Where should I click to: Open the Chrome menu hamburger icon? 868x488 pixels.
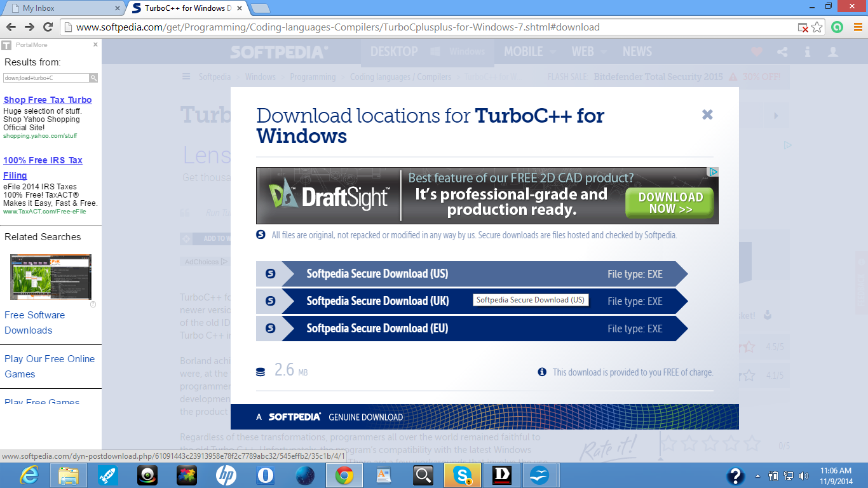point(857,27)
